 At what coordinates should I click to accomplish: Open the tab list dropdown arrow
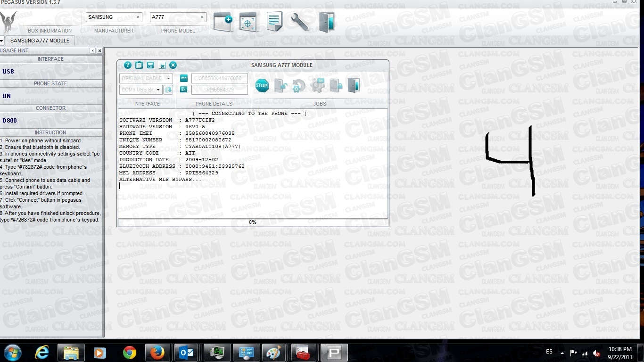click(2, 41)
